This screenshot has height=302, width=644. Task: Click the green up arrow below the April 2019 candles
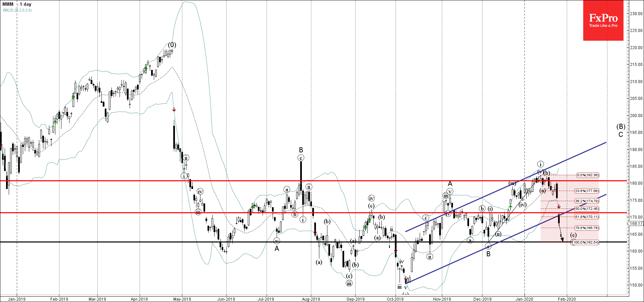(x=145, y=69)
